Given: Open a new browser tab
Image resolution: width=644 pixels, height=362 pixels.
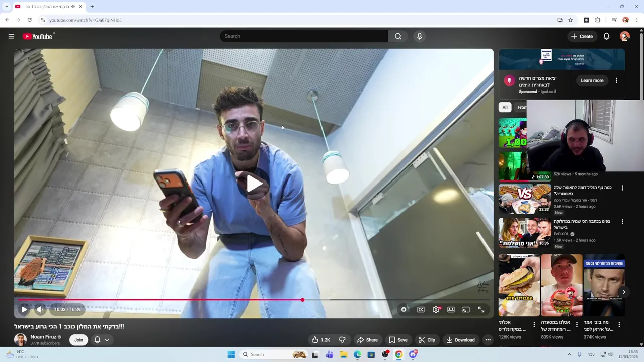Looking at the screenshot, I should tap(92, 7).
